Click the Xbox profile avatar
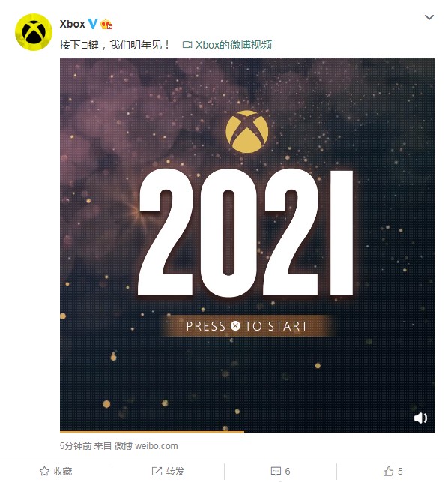 (x=34, y=32)
